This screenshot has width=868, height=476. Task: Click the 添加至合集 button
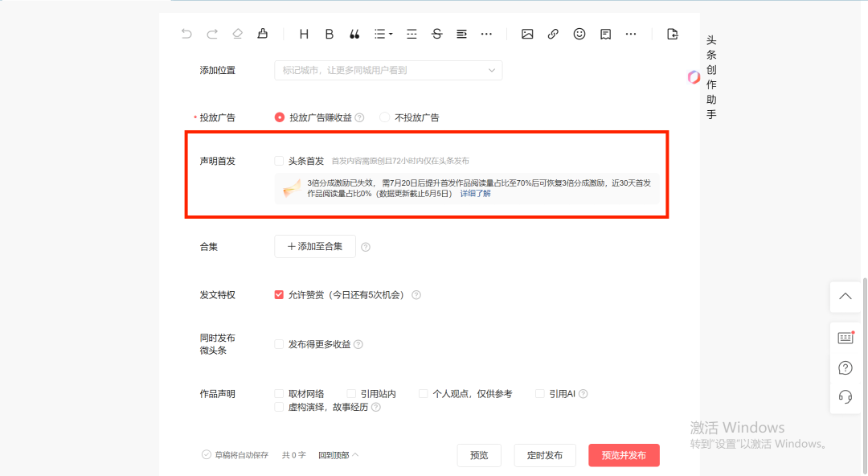coord(315,247)
